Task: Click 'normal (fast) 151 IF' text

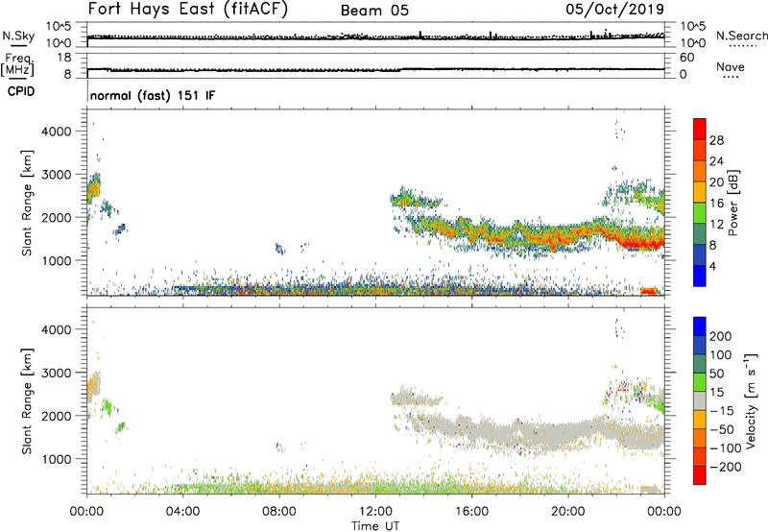Action: [153, 95]
